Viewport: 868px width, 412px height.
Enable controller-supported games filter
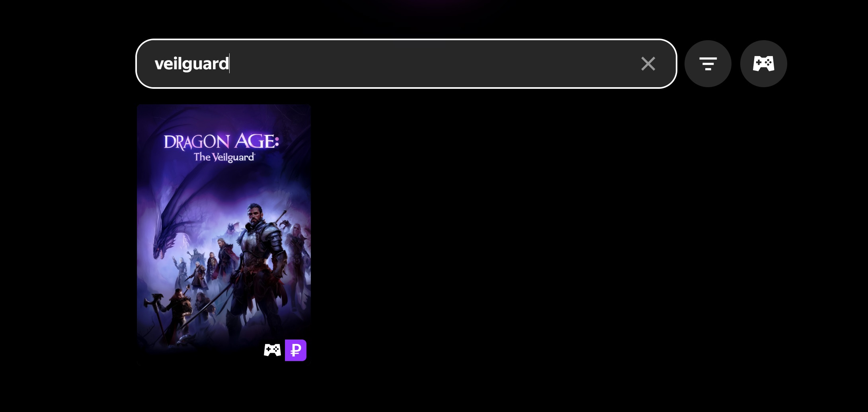tap(763, 64)
